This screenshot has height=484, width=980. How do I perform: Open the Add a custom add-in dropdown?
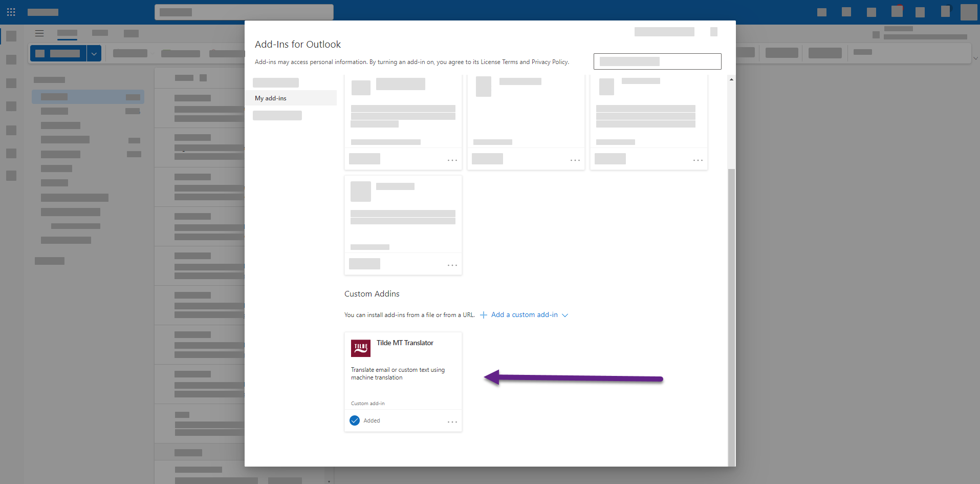coord(524,315)
